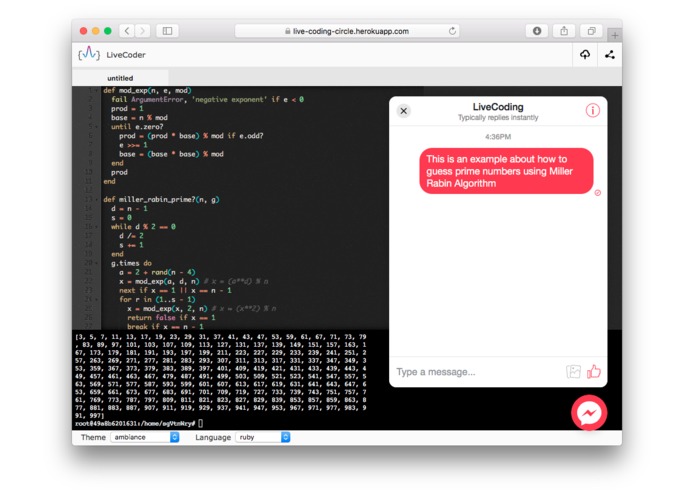Click the Theme label
This screenshot has height=494, width=695.
[93, 437]
